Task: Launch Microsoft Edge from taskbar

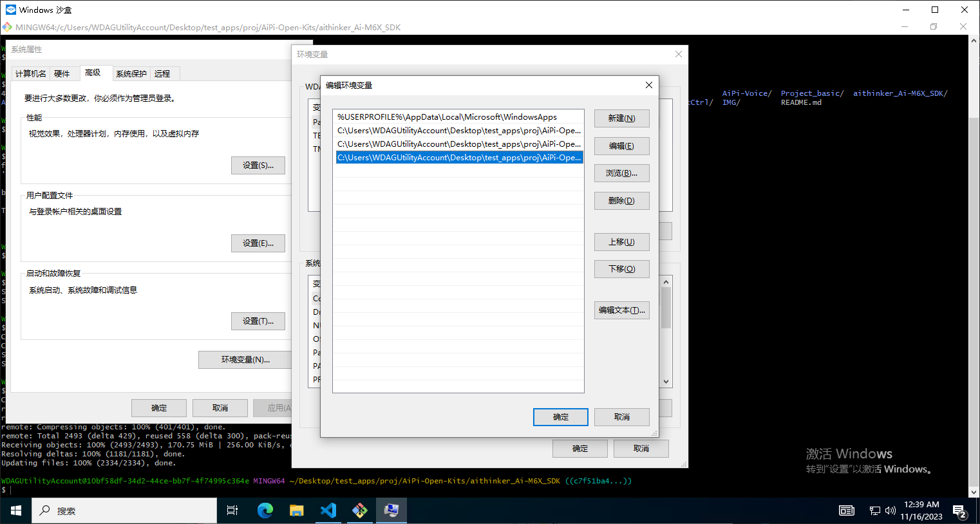Action: coord(265,510)
